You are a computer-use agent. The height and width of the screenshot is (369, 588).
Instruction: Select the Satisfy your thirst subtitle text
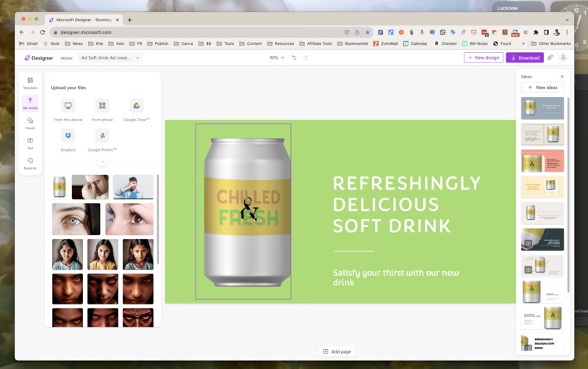coord(395,278)
